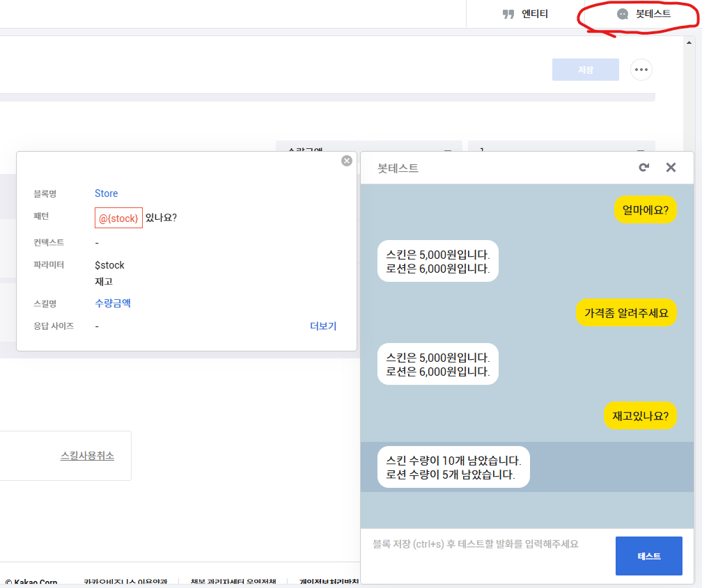Click the chat bubble icon beside 봇테스트
The image size is (702, 588).
[623, 15]
